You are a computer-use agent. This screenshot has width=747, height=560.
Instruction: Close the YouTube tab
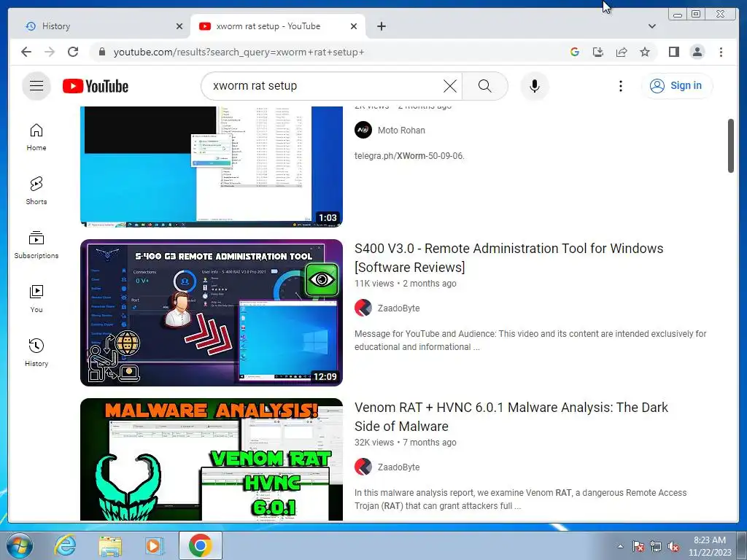354,26
